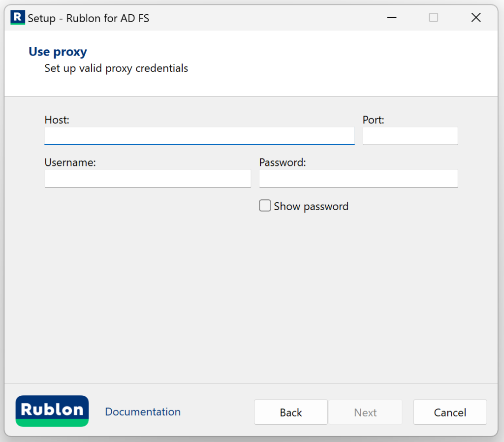The image size is (504, 442).
Task: Click the Back button
Action: tap(290, 412)
